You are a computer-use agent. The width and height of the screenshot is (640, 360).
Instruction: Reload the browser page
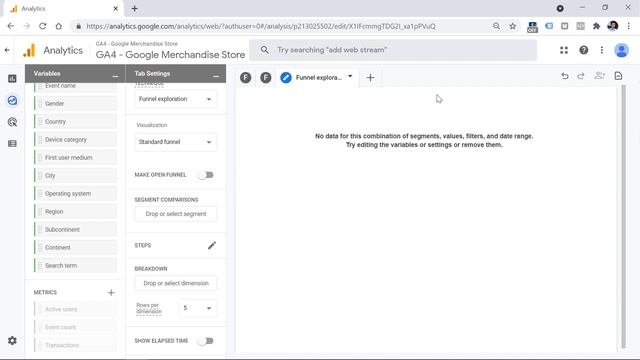42,26
